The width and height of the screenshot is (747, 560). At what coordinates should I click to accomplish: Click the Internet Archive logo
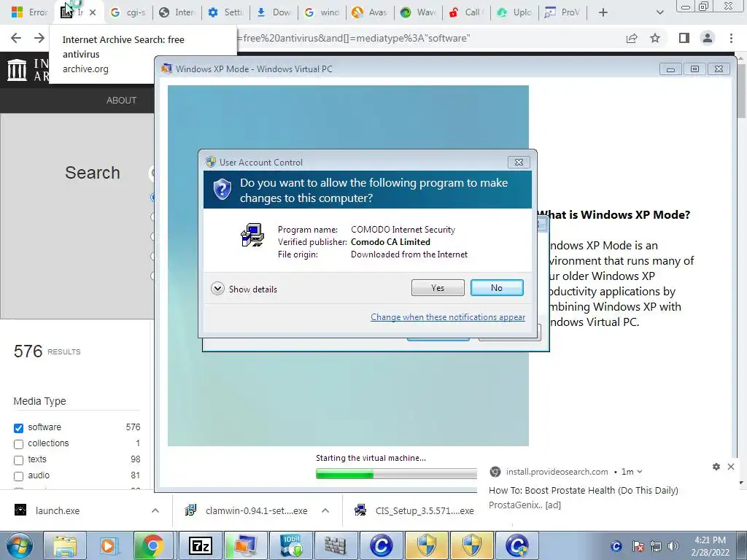pyautogui.click(x=18, y=69)
